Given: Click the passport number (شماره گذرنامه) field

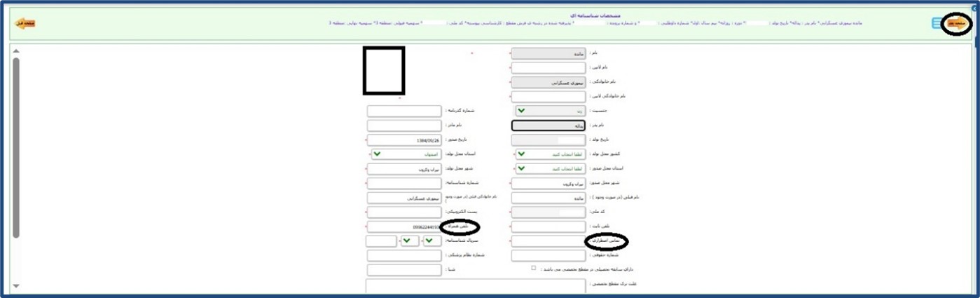Looking at the screenshot, I should [x=403, y=111].
